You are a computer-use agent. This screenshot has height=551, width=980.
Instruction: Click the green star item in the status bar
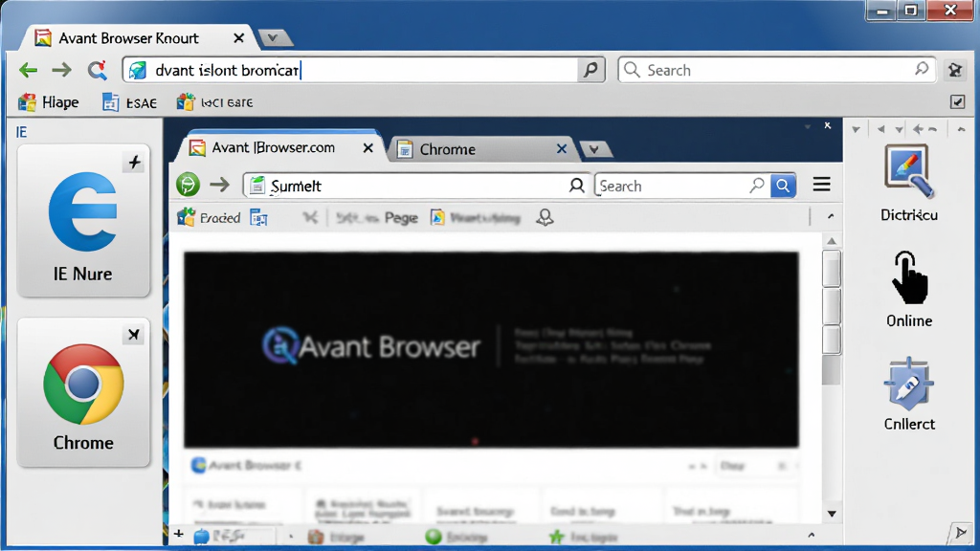583,537
